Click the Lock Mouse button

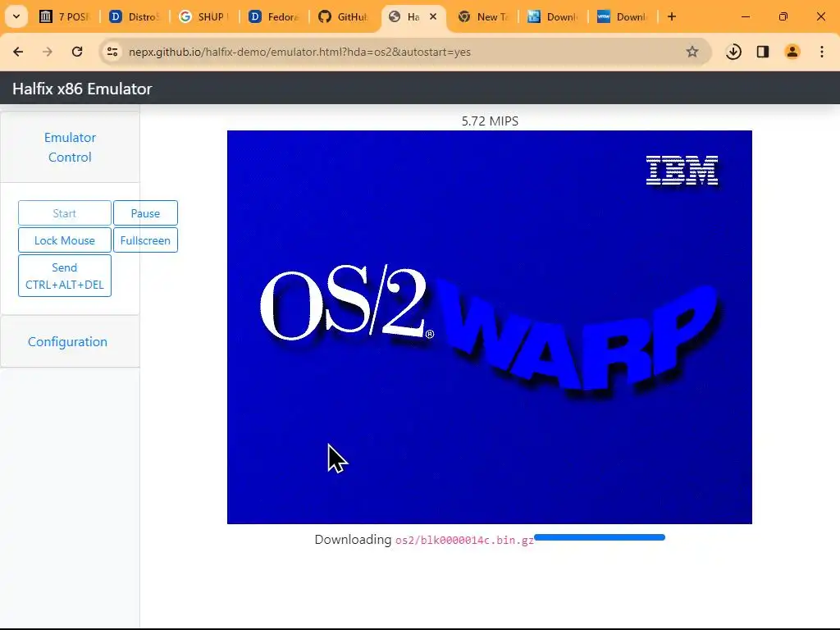pyautogui.click(x=65, y=240)
